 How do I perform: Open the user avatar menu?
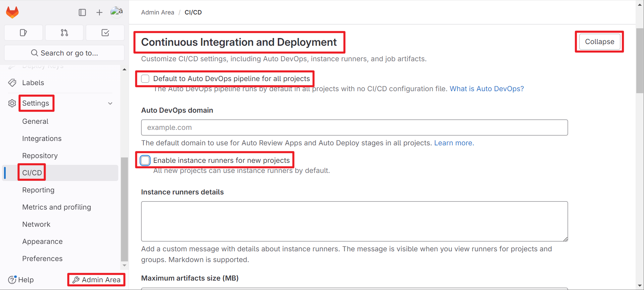pyautogui.click(x=117, y=12)
